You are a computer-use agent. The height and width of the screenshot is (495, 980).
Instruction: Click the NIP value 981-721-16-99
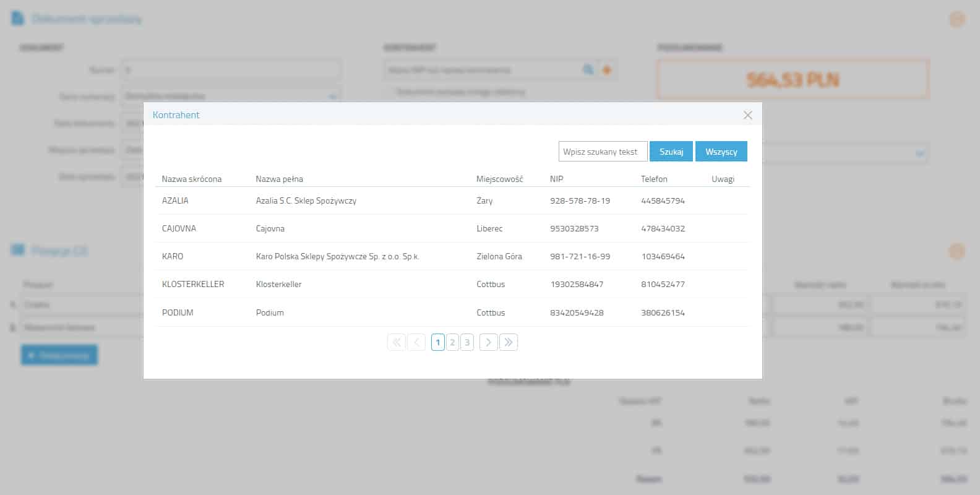click(580, 256)
